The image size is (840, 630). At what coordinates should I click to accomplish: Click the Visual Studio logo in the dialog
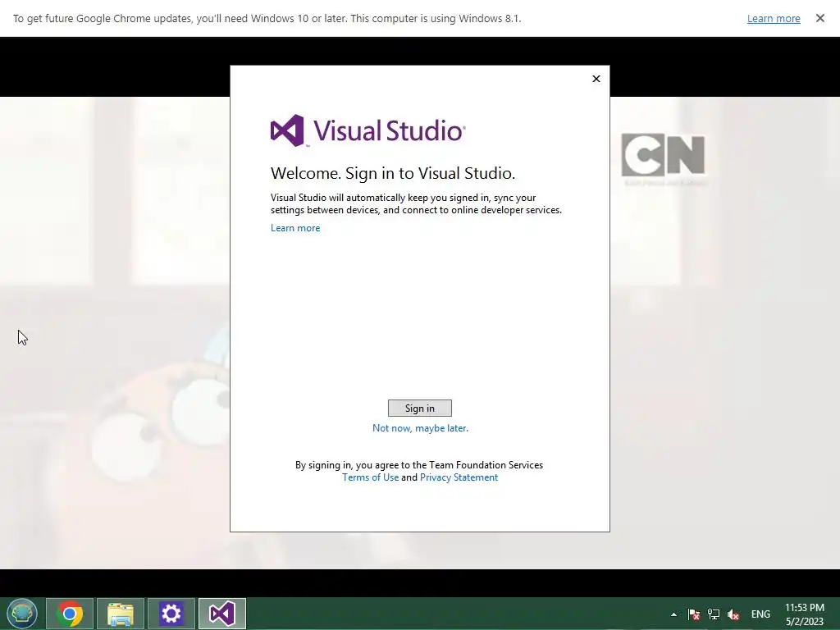point(368,130)
